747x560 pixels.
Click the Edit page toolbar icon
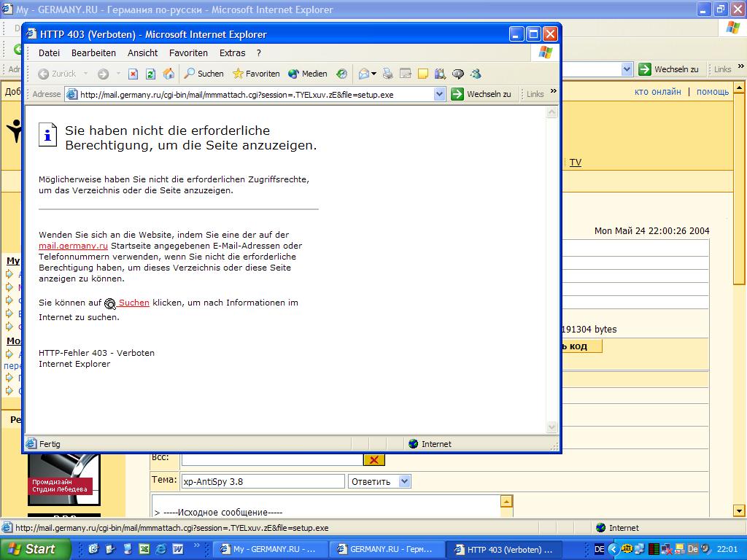[406, 74]
